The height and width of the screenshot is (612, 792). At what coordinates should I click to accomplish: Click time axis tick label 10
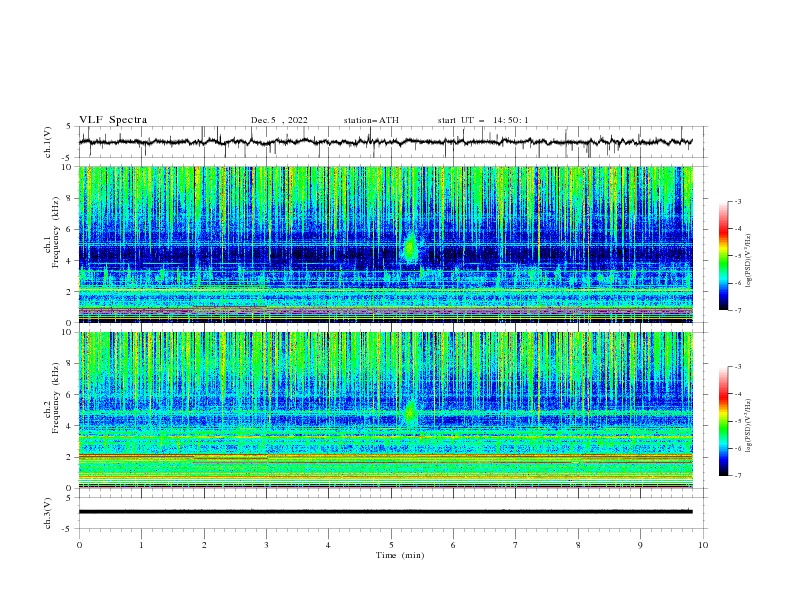pos(703,545)
